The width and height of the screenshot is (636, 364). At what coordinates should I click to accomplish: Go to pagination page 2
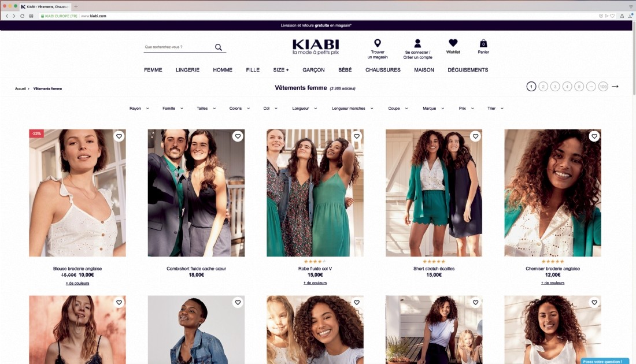tap(543, 86)
